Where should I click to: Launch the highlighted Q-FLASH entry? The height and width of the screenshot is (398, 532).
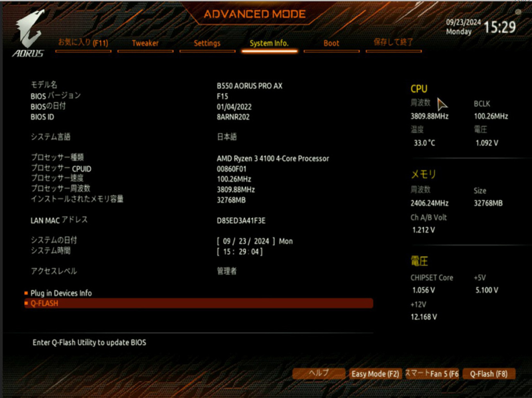44,303
